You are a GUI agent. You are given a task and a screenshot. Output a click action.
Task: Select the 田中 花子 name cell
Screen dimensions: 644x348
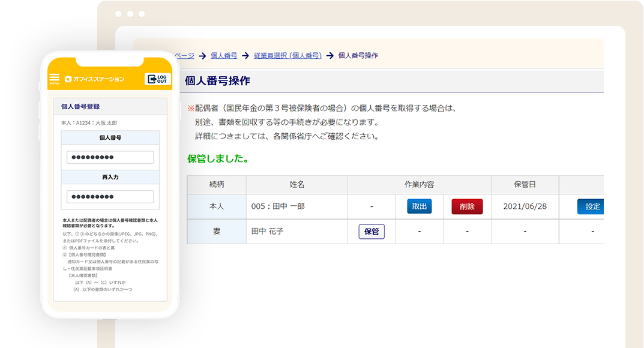coord(297,232)
